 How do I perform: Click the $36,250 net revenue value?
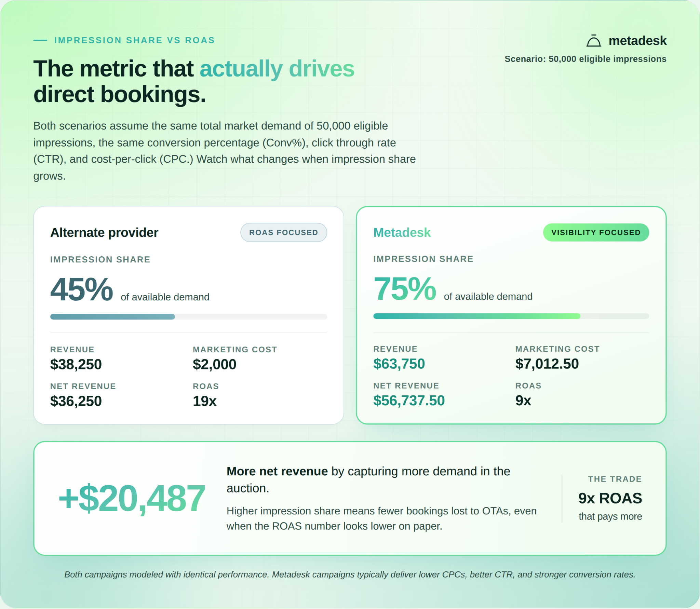[x=76, y=401]
